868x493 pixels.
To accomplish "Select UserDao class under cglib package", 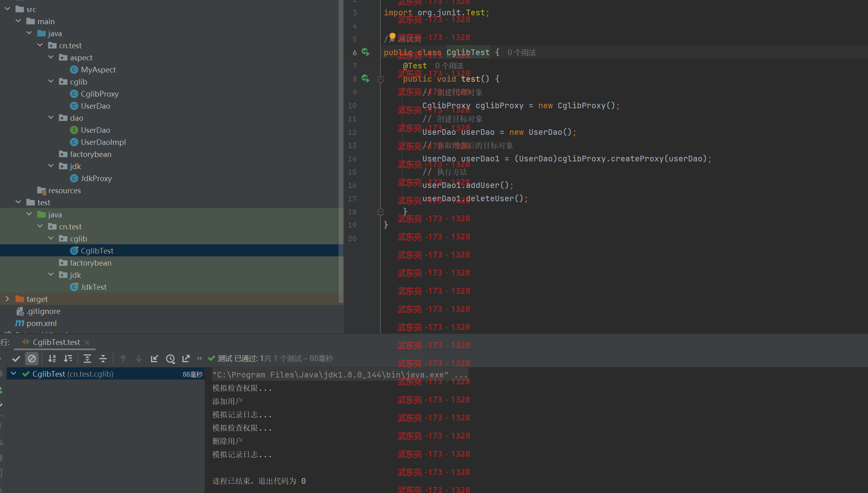I will pos(95,106).
